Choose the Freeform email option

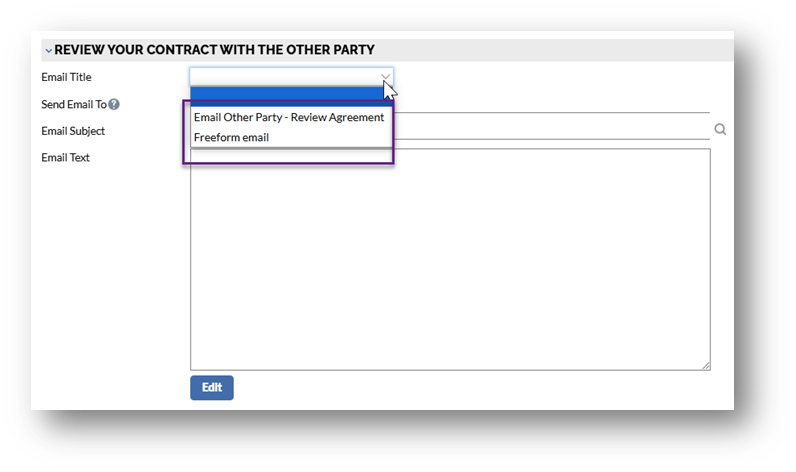click(231, 137)
